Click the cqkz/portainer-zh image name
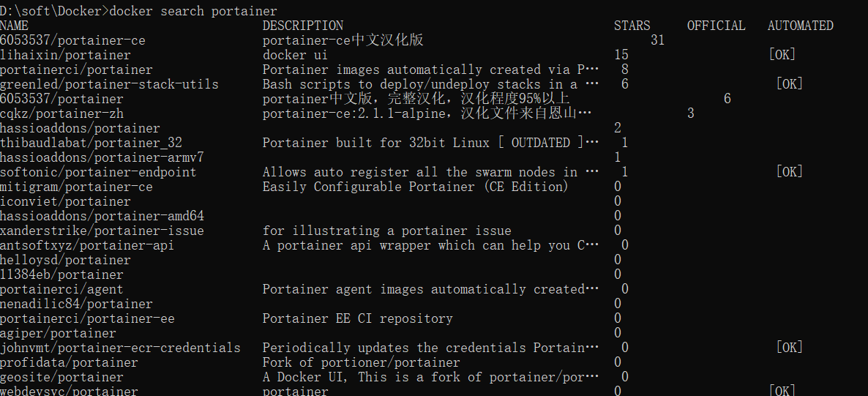868x396 pixels. 61,113
